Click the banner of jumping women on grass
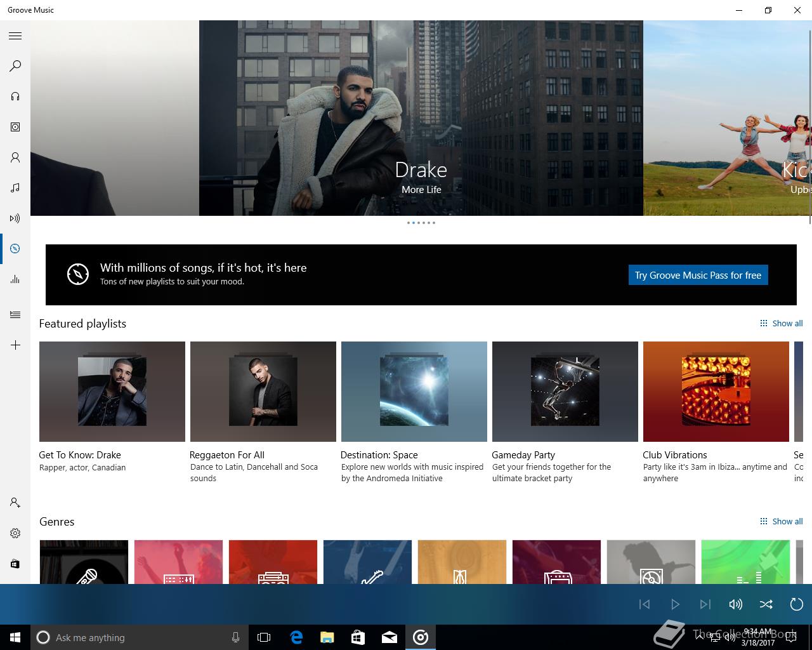 (727, 118)
